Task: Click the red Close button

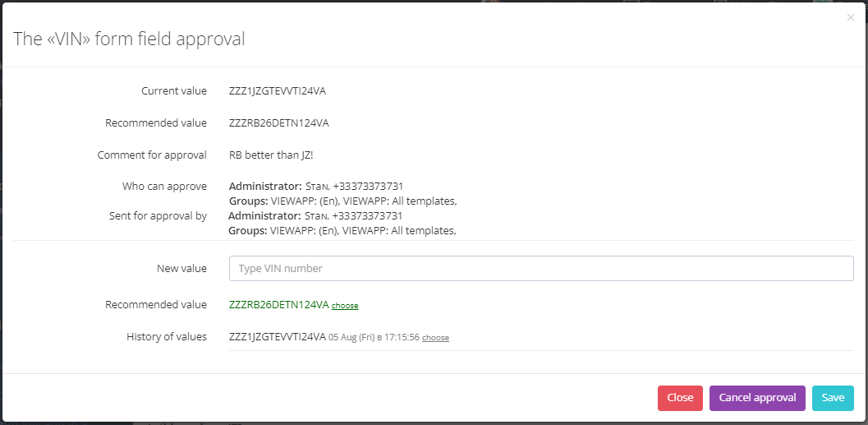Action: coord(680,398)
